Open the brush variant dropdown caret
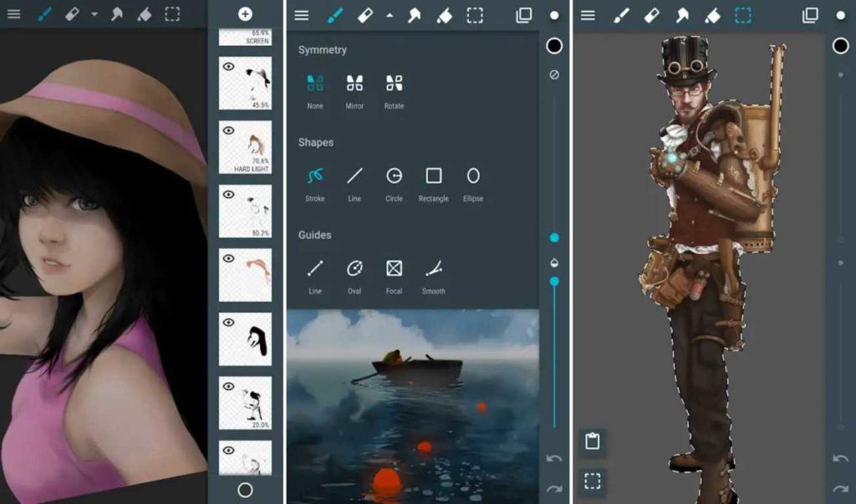 94,14
